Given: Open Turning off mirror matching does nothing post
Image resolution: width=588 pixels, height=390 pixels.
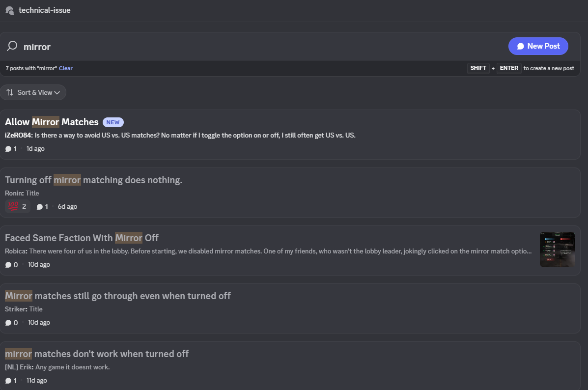Looking at the screenshot, I should click(93, 180).
